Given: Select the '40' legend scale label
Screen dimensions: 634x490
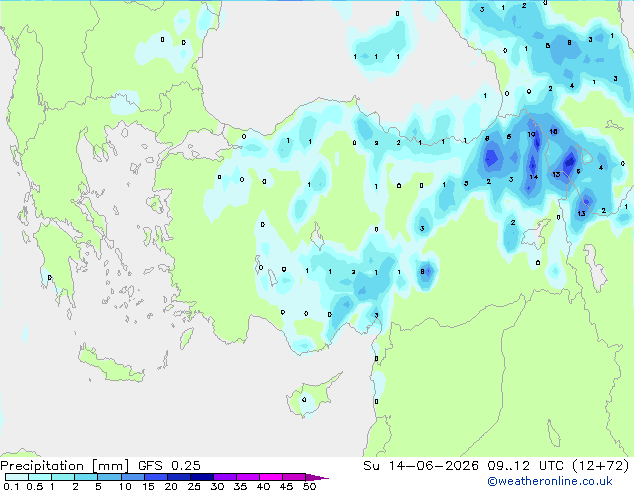Looking at the screenshot, I should [263, 486].
